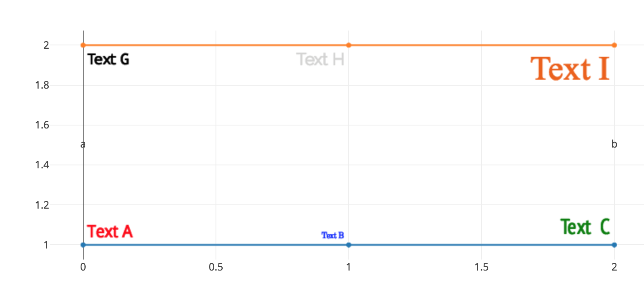644x296 pixels.
Task: Click the red Text A label
Action: tap(110, 232)
